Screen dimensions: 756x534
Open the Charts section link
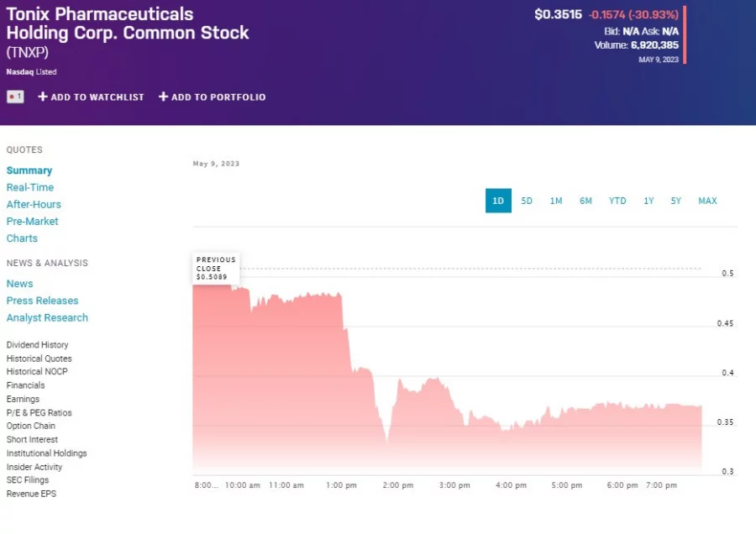(22, 238)
